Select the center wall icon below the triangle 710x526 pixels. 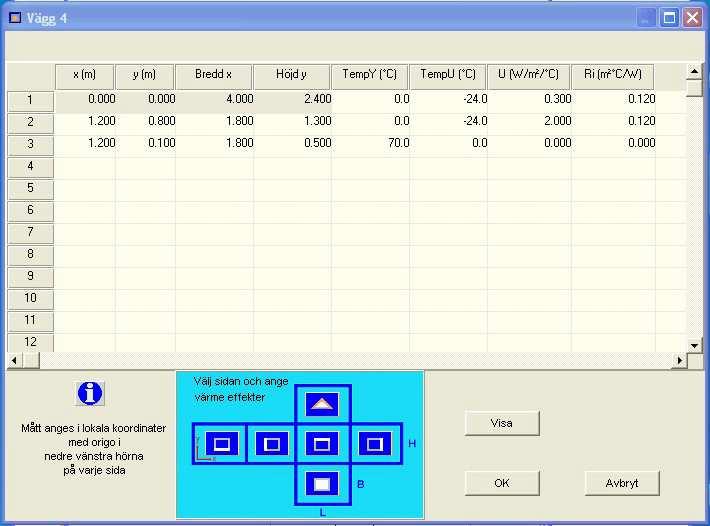pyautogui.click(x=322, y=444)
